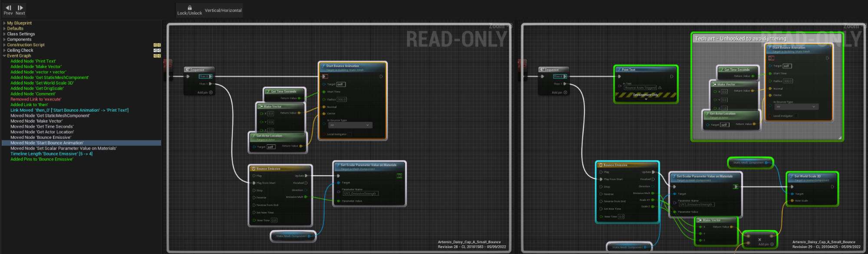Click resize handle of the Tech art comment box
This screenshot has width=868, height=254.
point(840,138)
